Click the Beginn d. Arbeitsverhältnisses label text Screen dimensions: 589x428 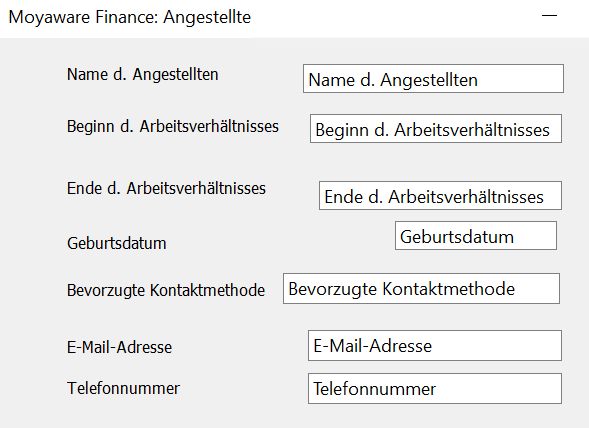click(173, 126)
